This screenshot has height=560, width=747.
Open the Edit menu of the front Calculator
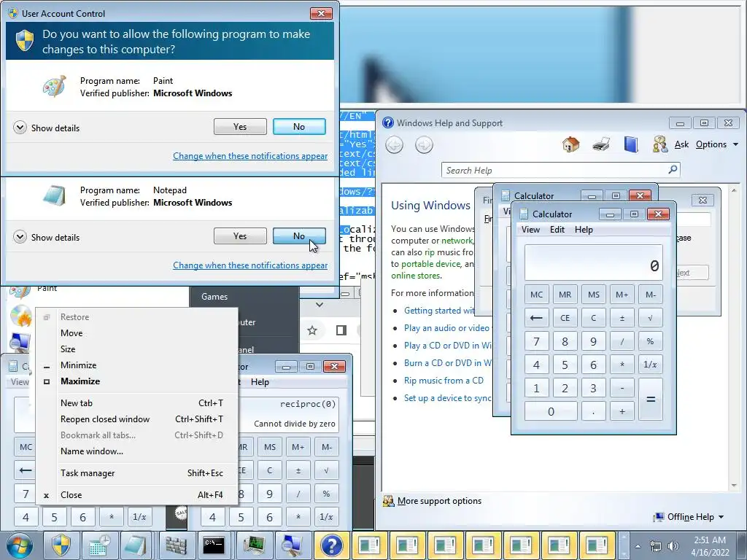(557, 230)
